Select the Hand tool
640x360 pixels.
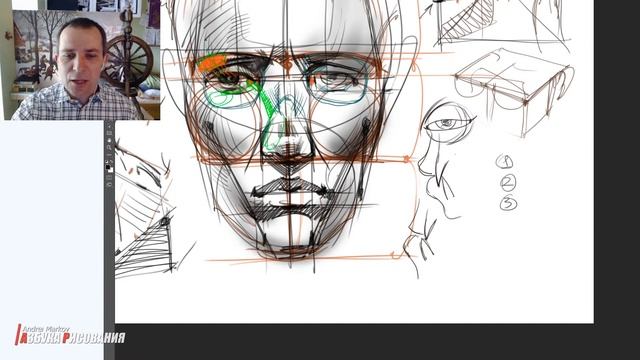109,140
